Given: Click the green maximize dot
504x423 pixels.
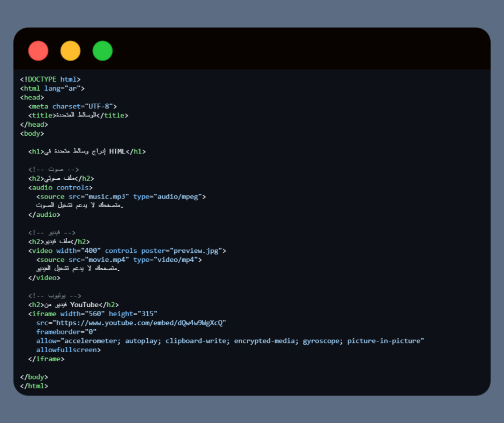Looking at the screenshot, I should pyautogui.click(x=102, y=51).
